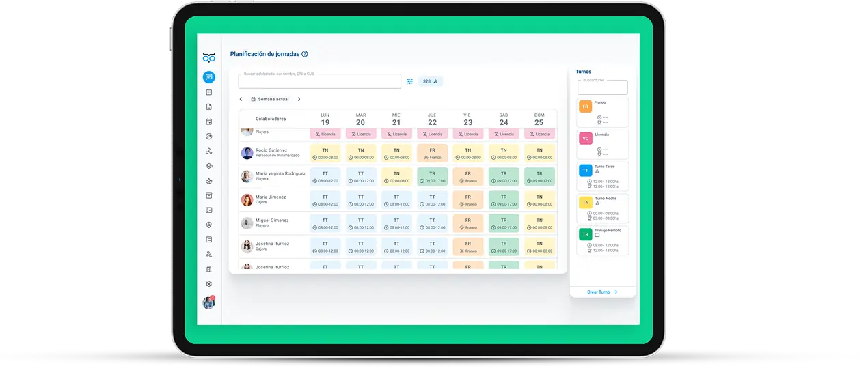Open the settings gear in the sidebar
Image resolution: width=868 pixels, height=368 pixels.
pyautogui.click(x=209, y=284)
